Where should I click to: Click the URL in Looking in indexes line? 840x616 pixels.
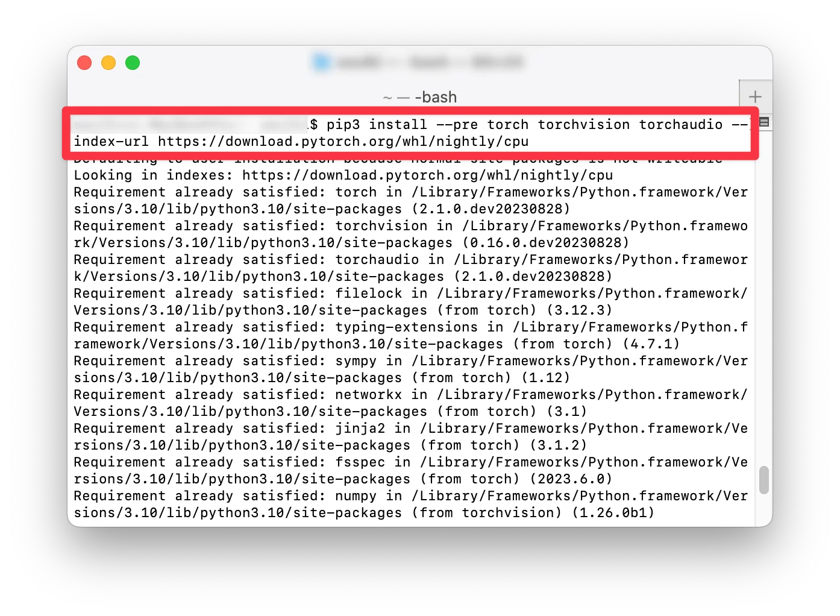(428, 175)
